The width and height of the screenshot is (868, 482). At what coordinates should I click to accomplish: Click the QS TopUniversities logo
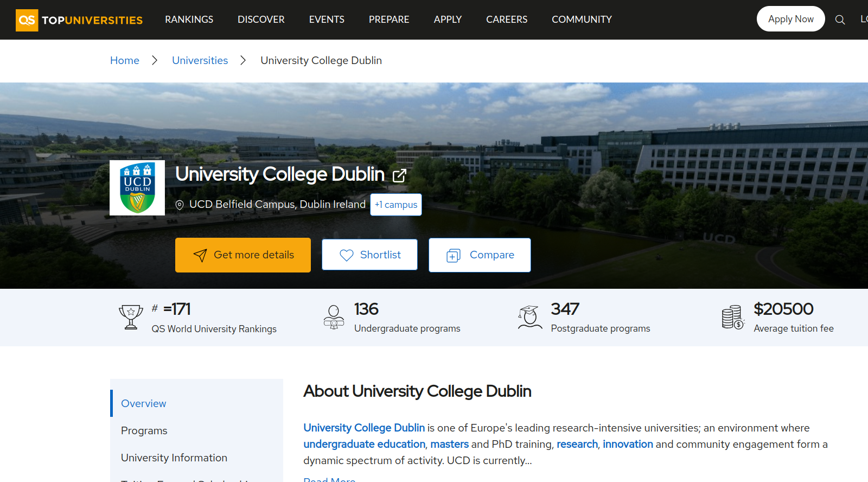coord(79,20)
